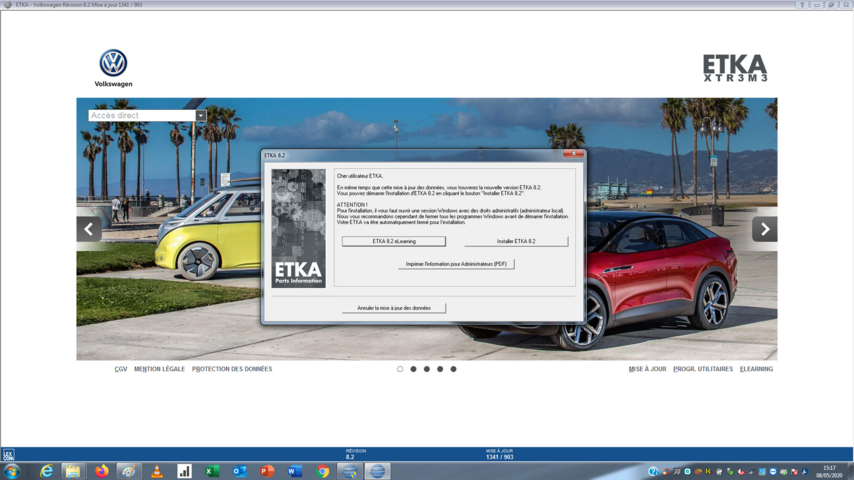Select the second carousel dot
The width and height of the screenshot is (854, 480).
pyautogui.click(x=413, y=369)
